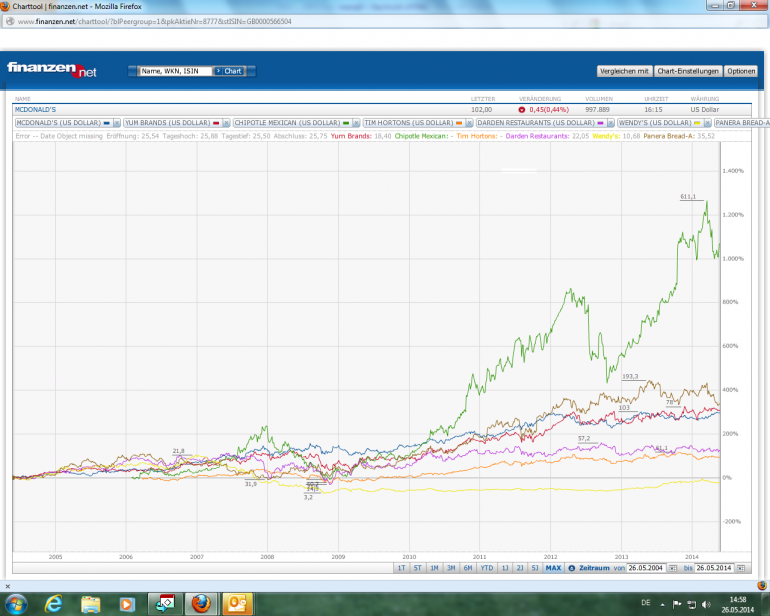Click the volume speaker tray icon
Image resolution: width=770 pixels, height=616 pixels.
(706, 603)
